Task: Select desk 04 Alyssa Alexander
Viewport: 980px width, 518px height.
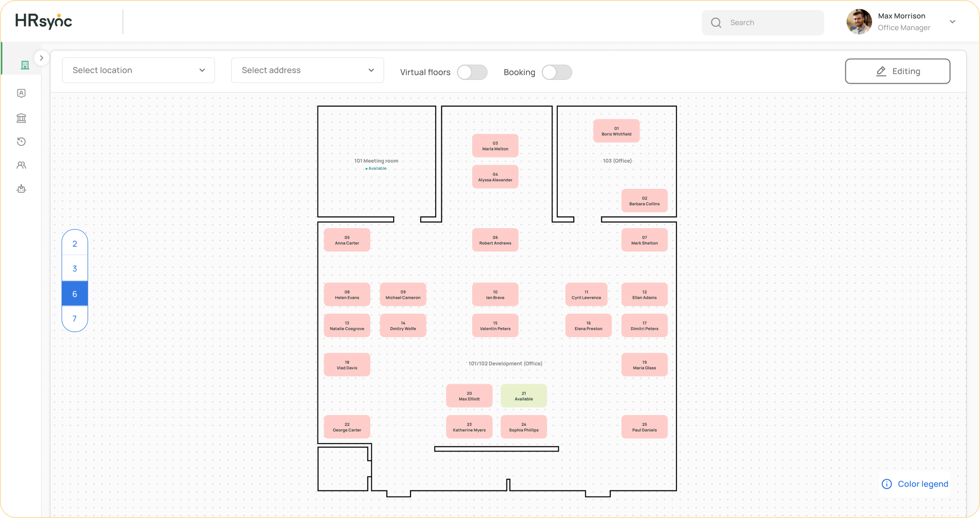Action: point(495,177)
